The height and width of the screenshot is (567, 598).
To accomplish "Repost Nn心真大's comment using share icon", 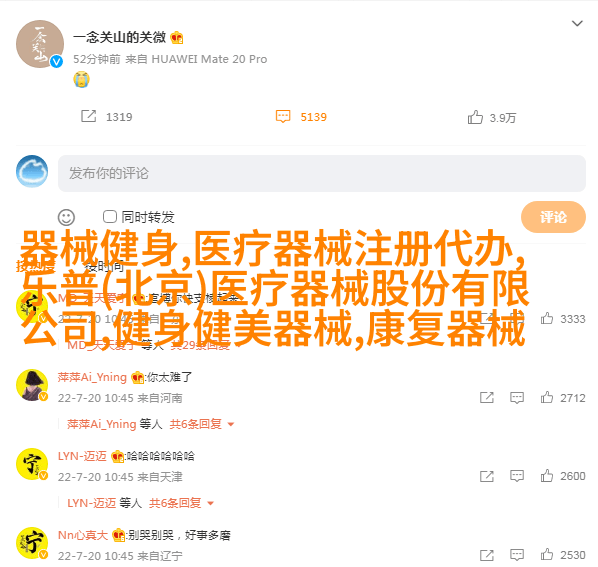I will click(487, 555).
